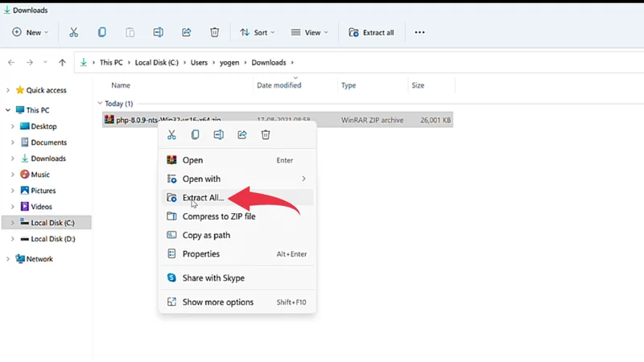The width and height of the screenshot is (644, 362).
Task: Click the Copy icon in the context menu
Action: [195, 135]
